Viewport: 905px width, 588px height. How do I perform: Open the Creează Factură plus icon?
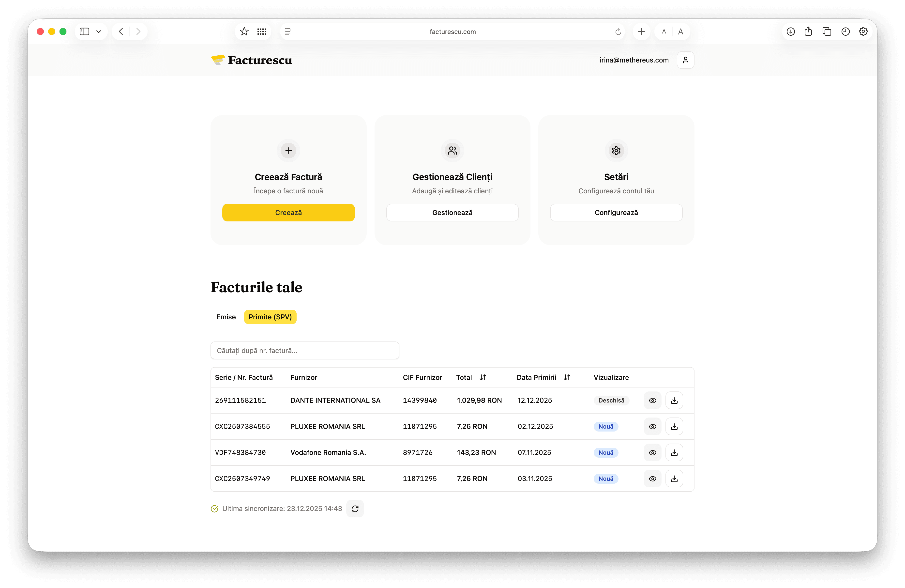(288, 151)
